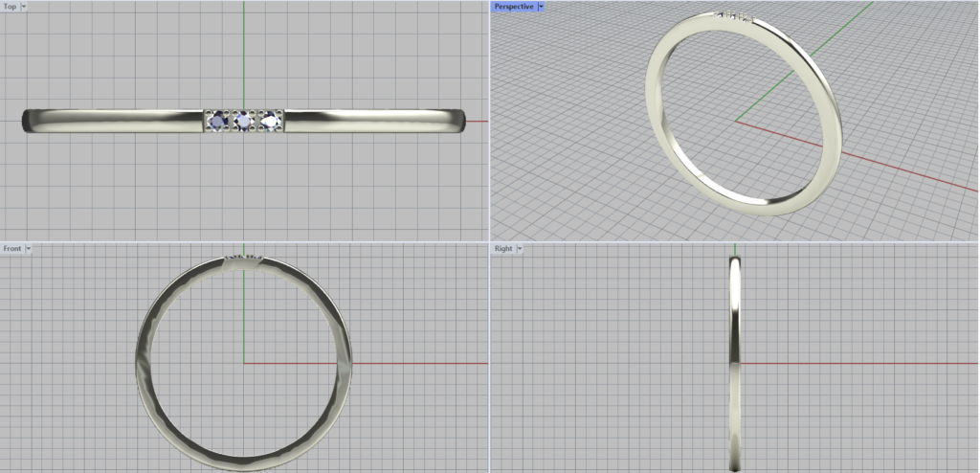Screen dimensions: 980x473
Task: Activate the Front viewport title label
Action: pyautogui.click(x=12, y=249)
